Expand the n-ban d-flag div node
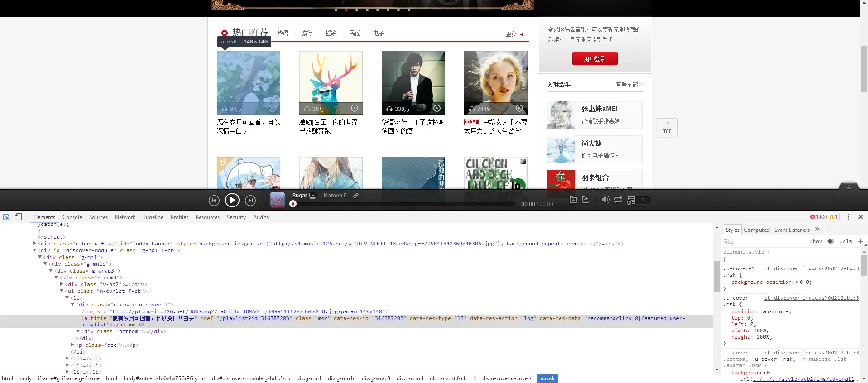The height and width of the screenshot is (383, 868). pyautogui.click(x=34, y=244)
